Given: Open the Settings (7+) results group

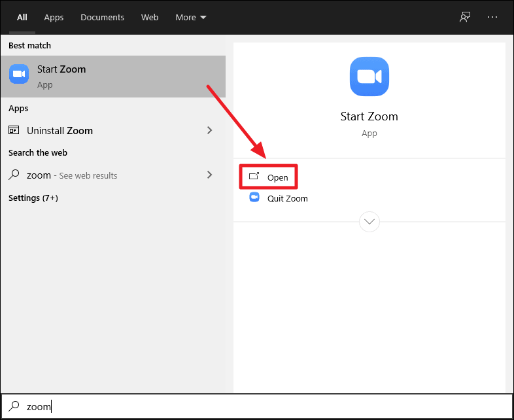Looking at the screenshot, I should click(33, 198).
